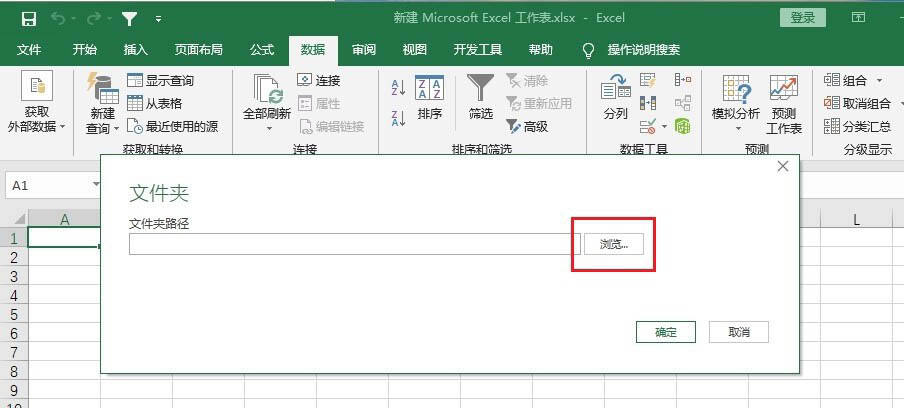Switch to the 开发工具 ribbon tab
Image resolution: width=904 pixels, height=408 pixels.
pos(477,50)
